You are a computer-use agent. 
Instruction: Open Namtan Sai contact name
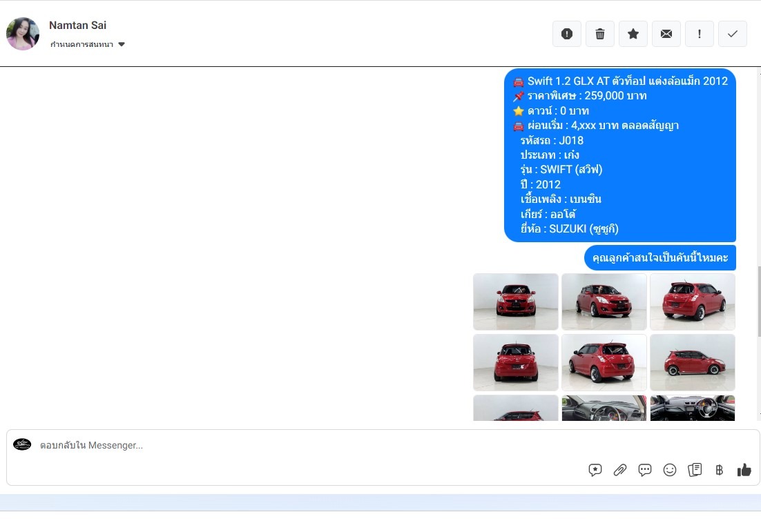[77, 26]
